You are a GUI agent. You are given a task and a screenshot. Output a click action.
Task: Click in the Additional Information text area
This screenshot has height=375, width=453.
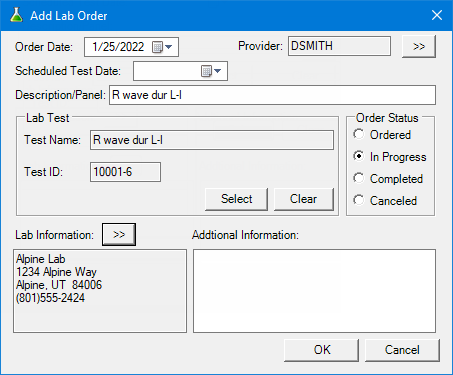314,291
